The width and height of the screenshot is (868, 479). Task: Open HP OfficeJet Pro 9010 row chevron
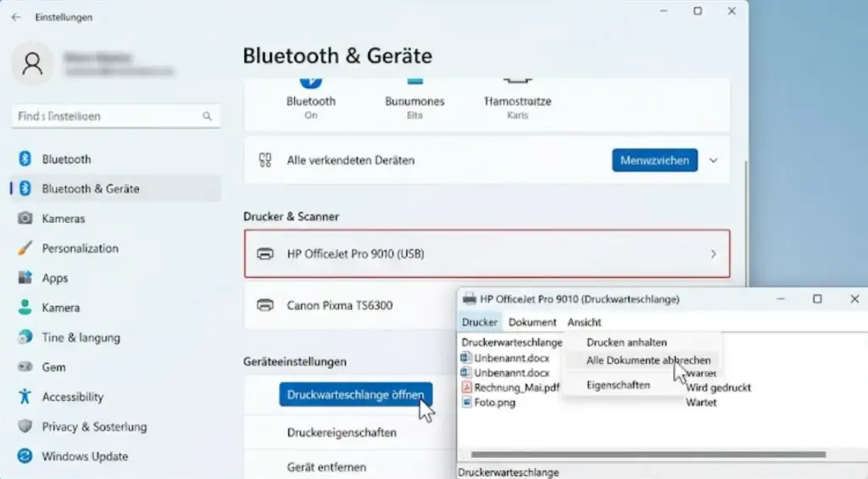point(714,254)
